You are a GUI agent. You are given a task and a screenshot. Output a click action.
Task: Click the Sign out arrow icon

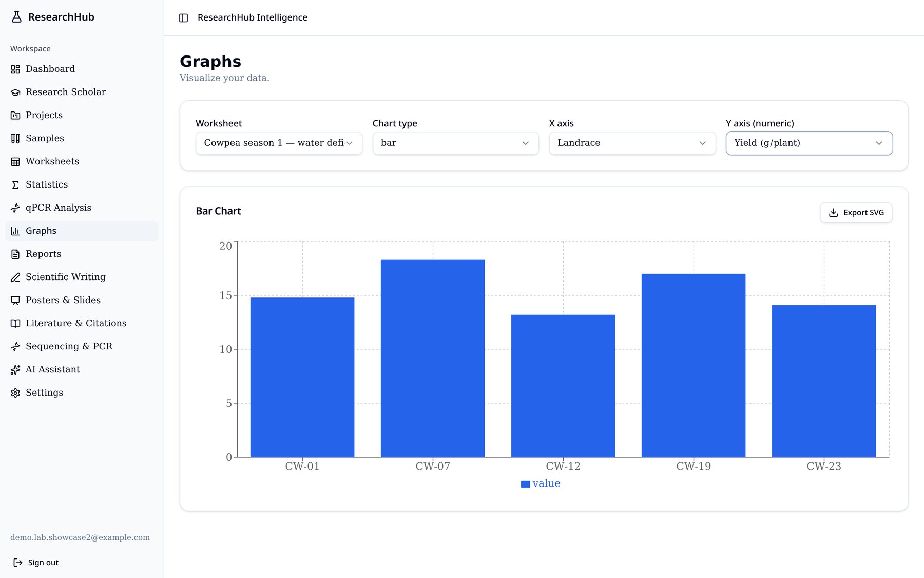point(18,563)
